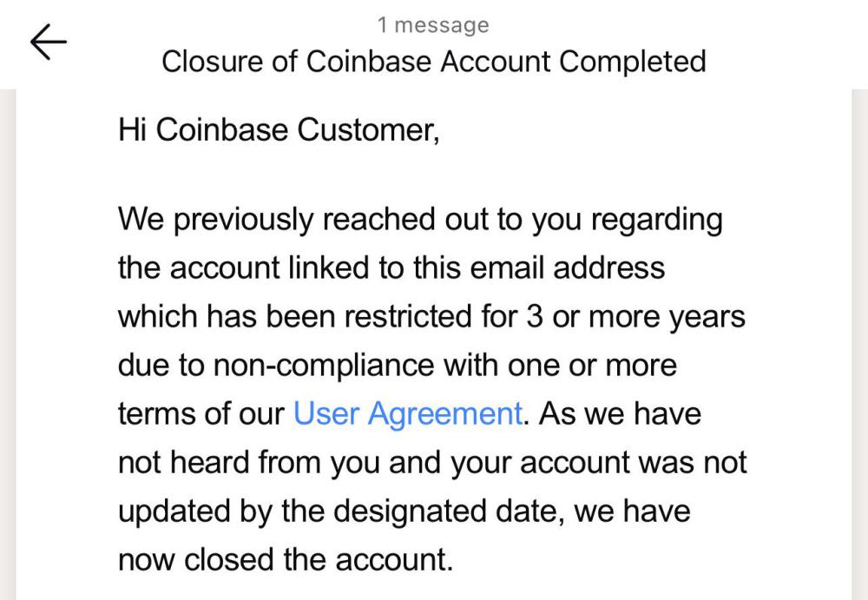This screenshot has width=868, height=600.
Task: Tap the word "Coinbase" in the subject header
Action: (x=369, y=61)
